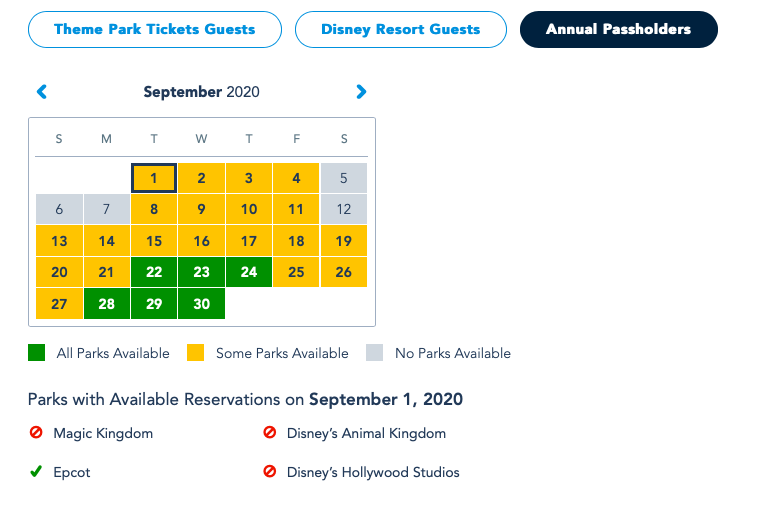This screenshot has height=507, width=769.
Task: Select September 15 date cell
Action: tap(154, 241)
